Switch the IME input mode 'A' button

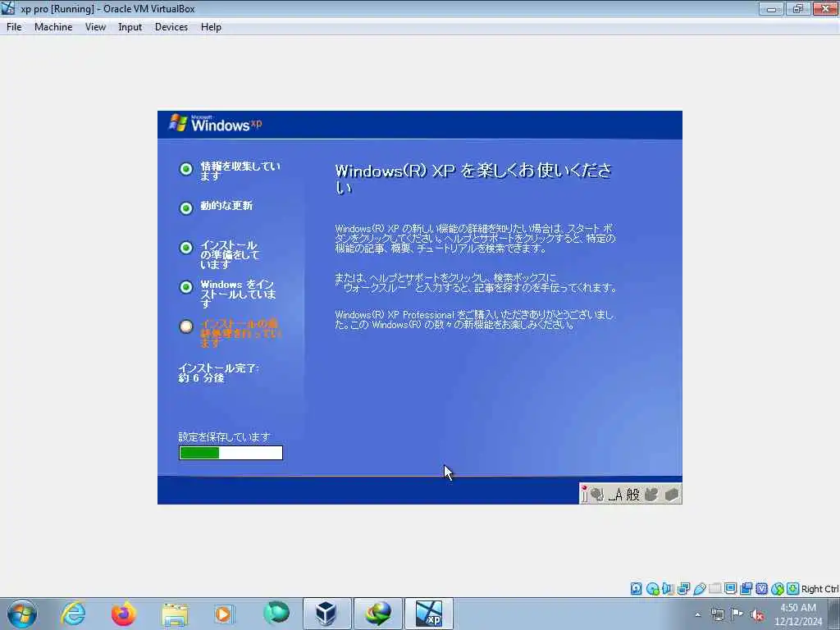[616, 495]
